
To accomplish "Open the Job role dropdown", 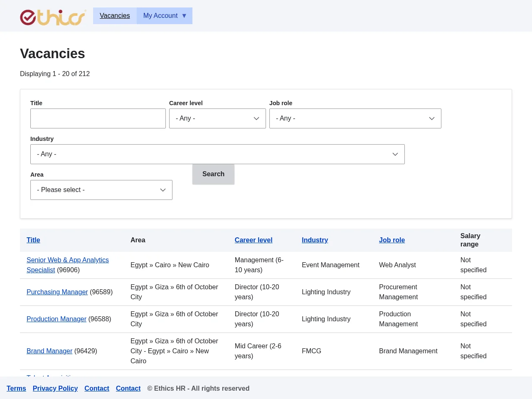I will pyautogui.click(x=355, y=118).
